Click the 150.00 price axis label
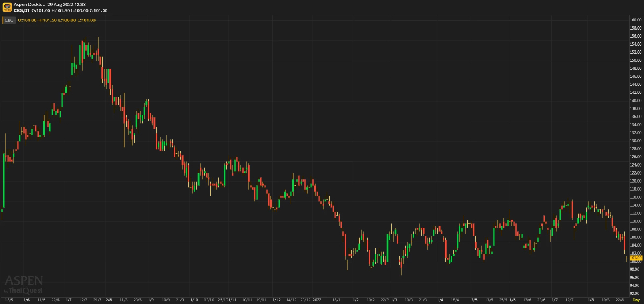 coord(635,60)
